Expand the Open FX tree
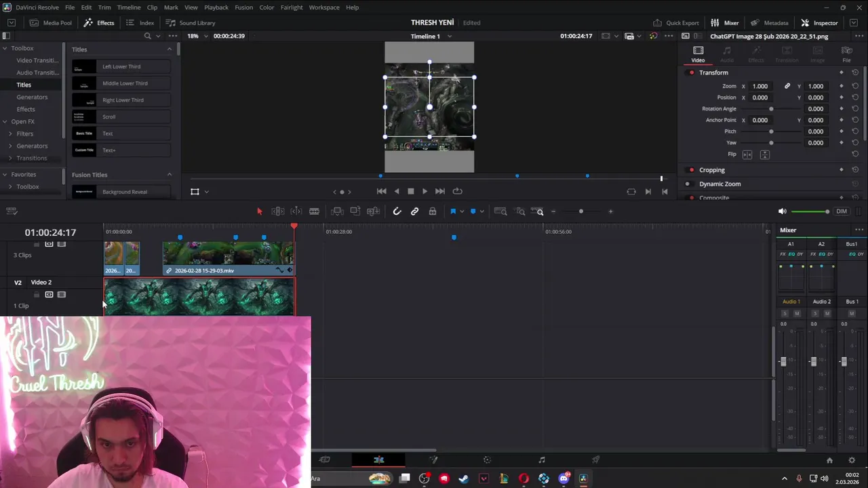 tap(5, 121)
